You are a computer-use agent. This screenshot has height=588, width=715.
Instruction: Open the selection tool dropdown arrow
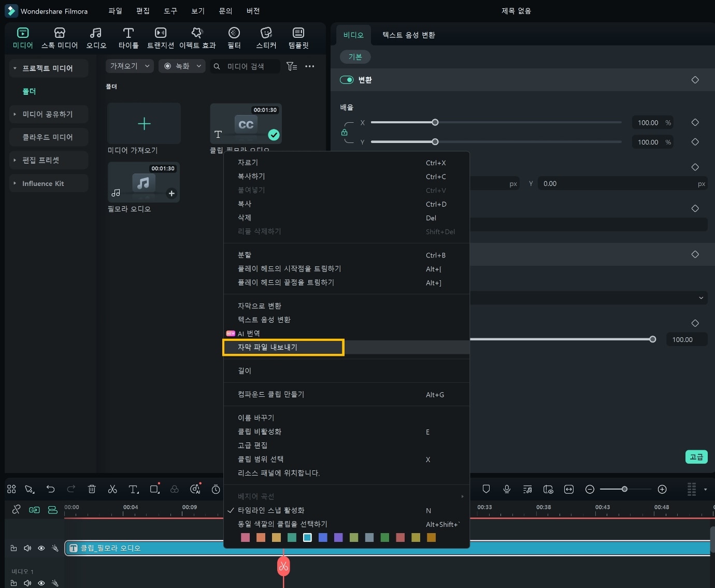(33, 491)
